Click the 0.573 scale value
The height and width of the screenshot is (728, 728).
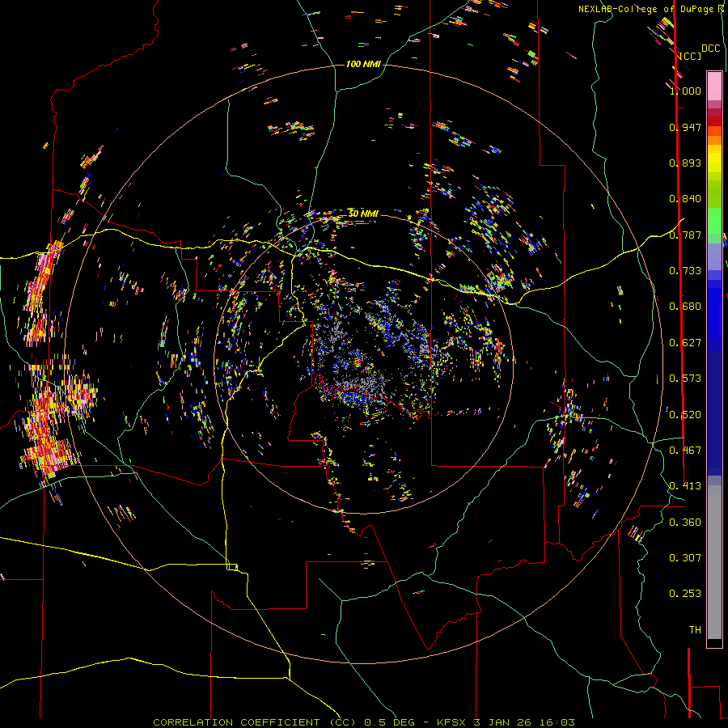pyautogui.click(x=685, y=379)
